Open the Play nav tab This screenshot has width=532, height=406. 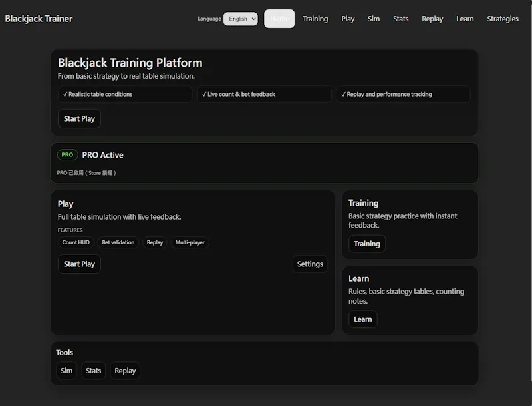(348, 19)
